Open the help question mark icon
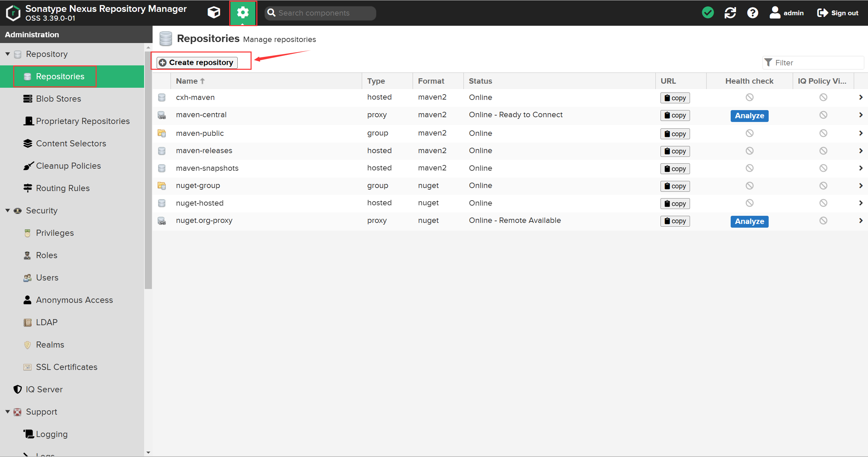This screenshot has width=868, height=457. [x=752, y=13]
